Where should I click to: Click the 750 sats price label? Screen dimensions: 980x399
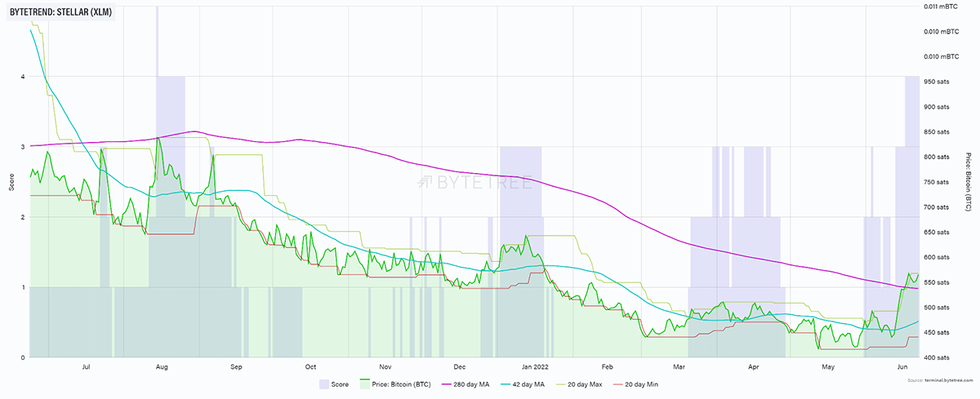938,182
